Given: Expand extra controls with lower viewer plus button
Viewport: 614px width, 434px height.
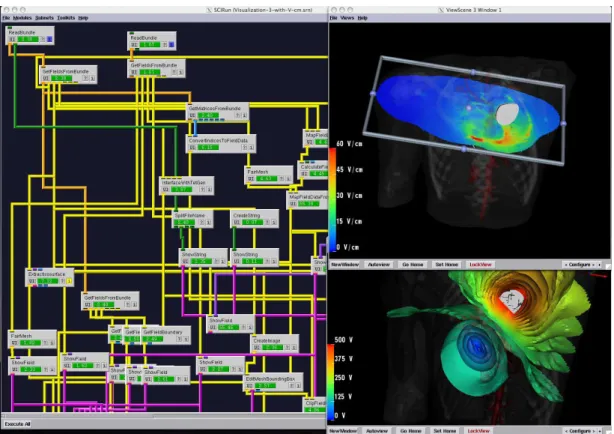Looking at the screenshot, I should click(x=600, y=431).
